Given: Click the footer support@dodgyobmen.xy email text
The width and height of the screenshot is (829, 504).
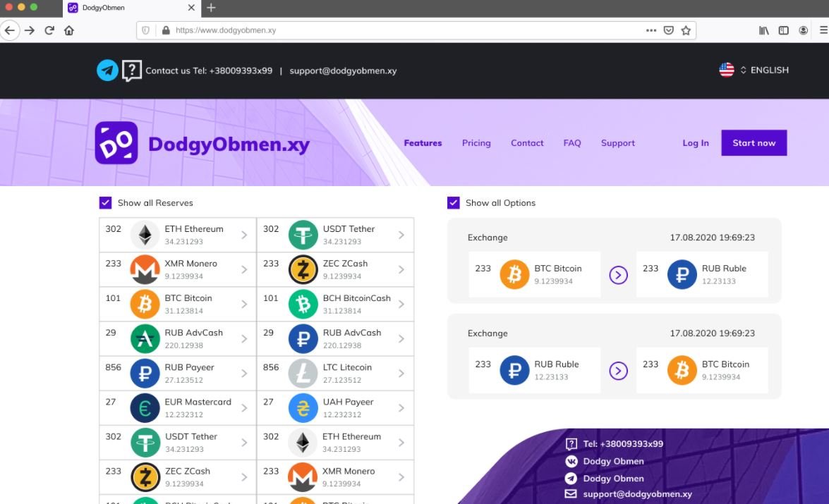Looking at the screenshot, I should [638, 494].
